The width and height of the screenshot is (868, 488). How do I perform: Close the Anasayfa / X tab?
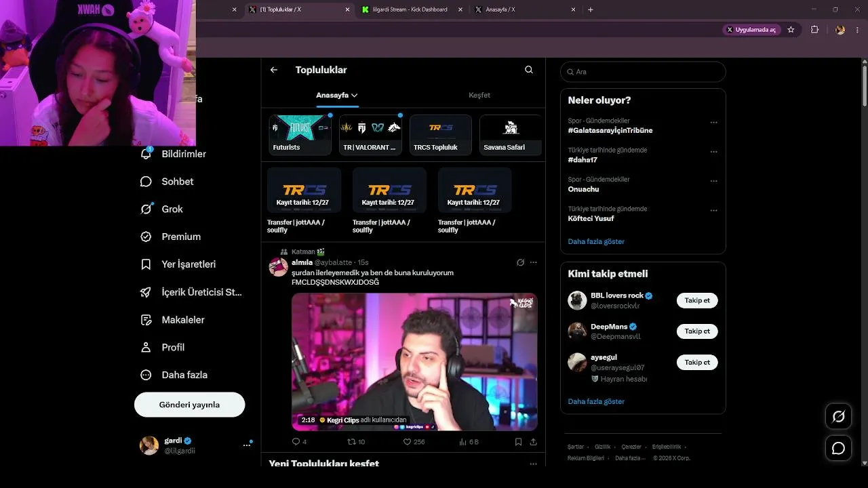(x=573, y=9)
